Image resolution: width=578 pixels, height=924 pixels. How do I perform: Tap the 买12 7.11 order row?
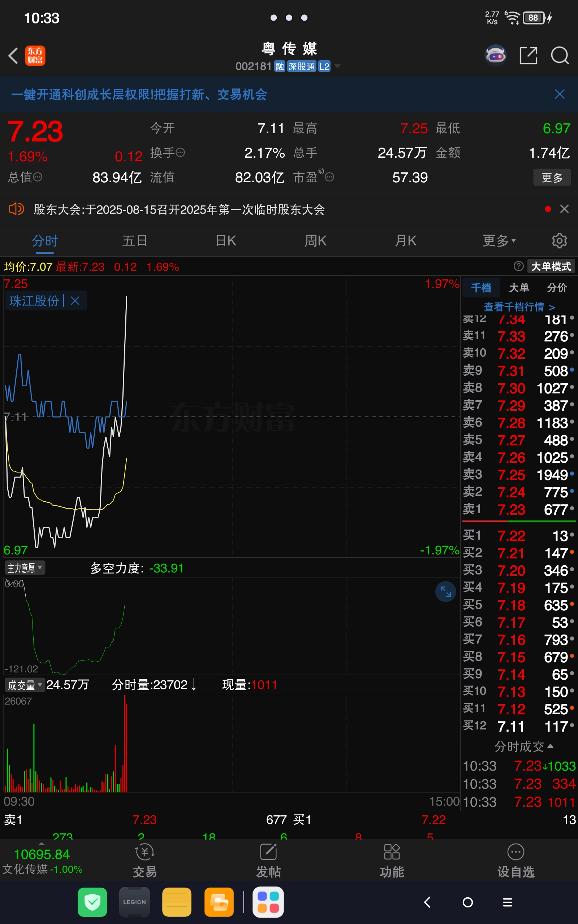click(x=519, y=726)
